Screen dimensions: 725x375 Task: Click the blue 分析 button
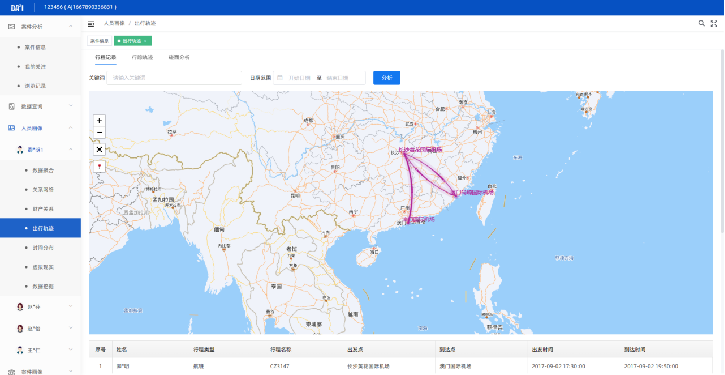pos(387,78)
